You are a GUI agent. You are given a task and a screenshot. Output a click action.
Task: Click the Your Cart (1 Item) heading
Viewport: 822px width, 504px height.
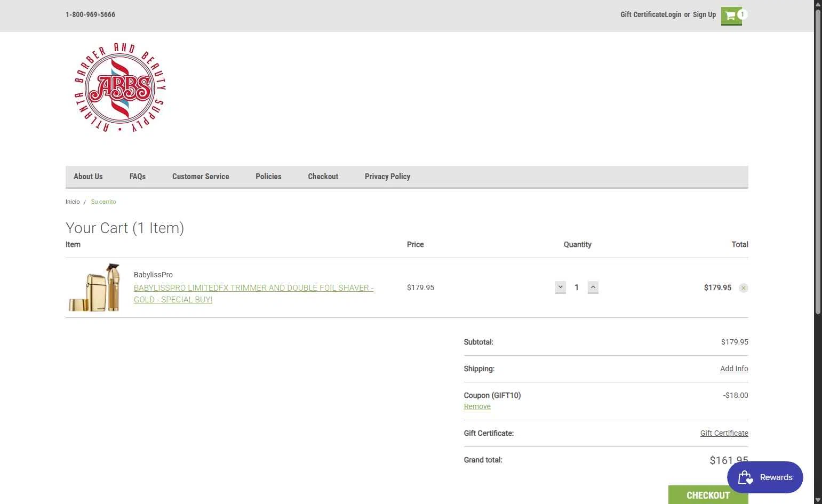[x=125, y=228]
